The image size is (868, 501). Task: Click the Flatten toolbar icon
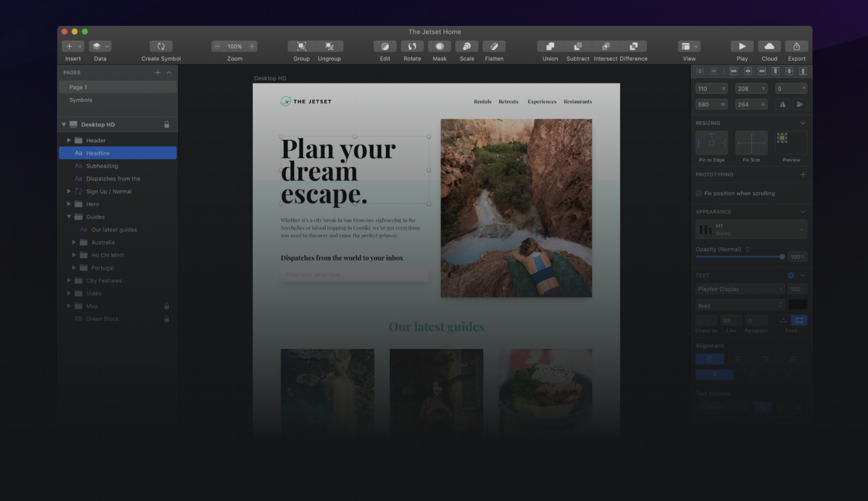[494, 46]
